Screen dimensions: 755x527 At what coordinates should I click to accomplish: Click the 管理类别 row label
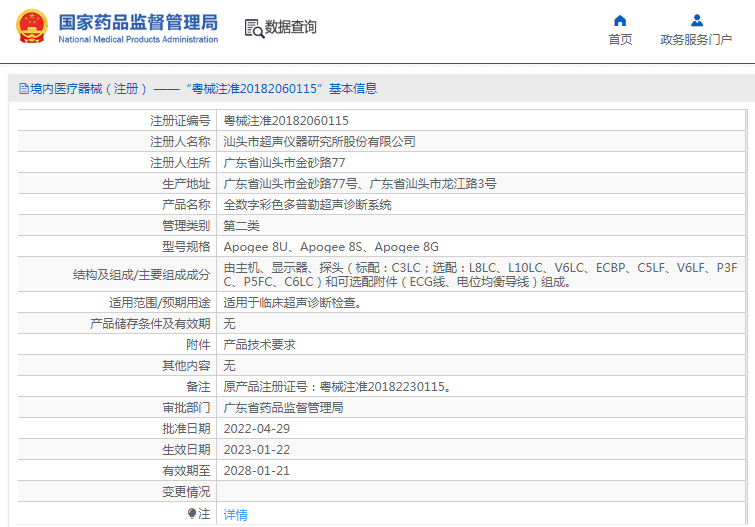186,226
